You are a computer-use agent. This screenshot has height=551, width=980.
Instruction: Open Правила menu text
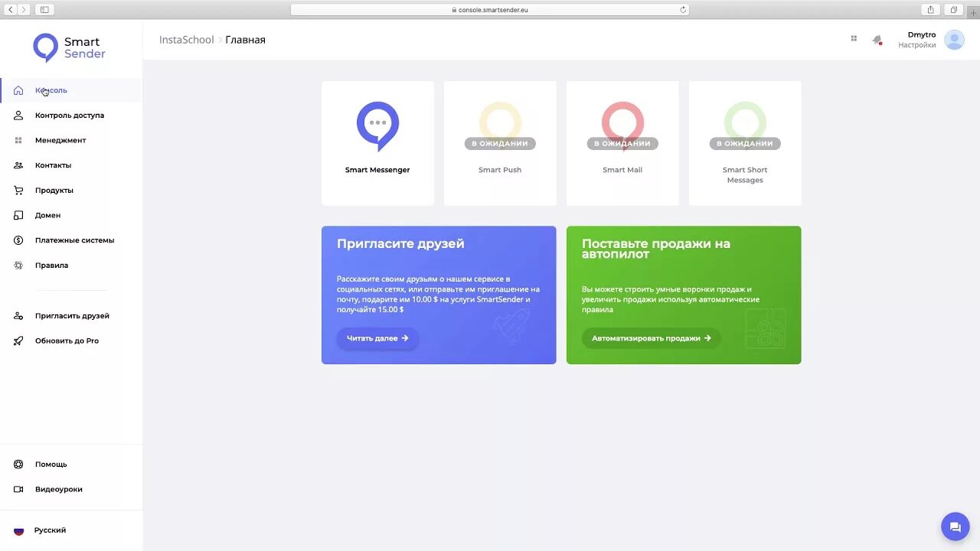point(51,266)
